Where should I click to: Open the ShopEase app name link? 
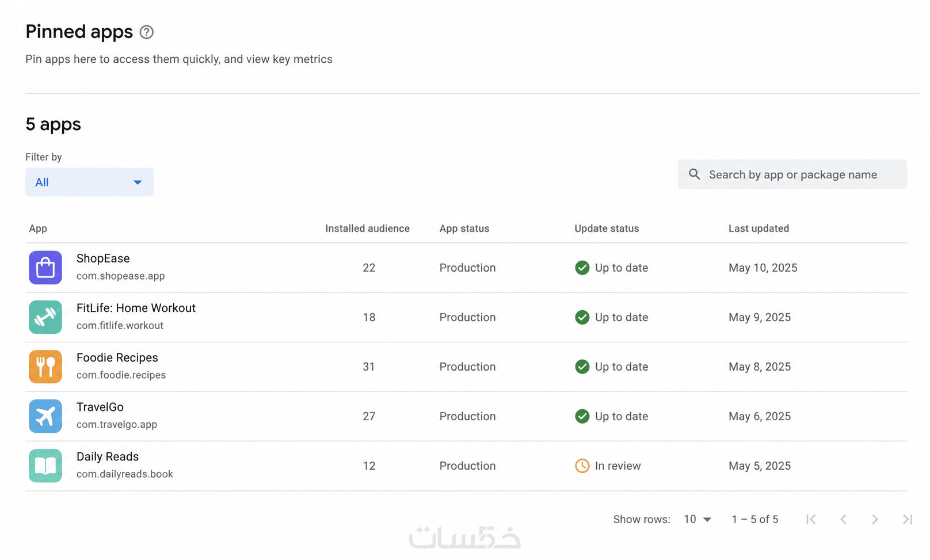(103, 258)
